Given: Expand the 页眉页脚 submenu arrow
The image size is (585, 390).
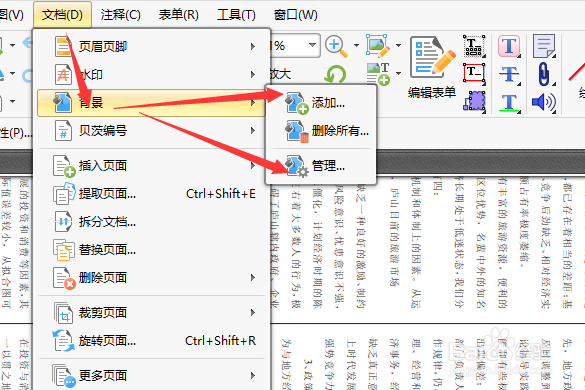Looking at the screenshot, I should pyautogui.click(x=253, y=47).
